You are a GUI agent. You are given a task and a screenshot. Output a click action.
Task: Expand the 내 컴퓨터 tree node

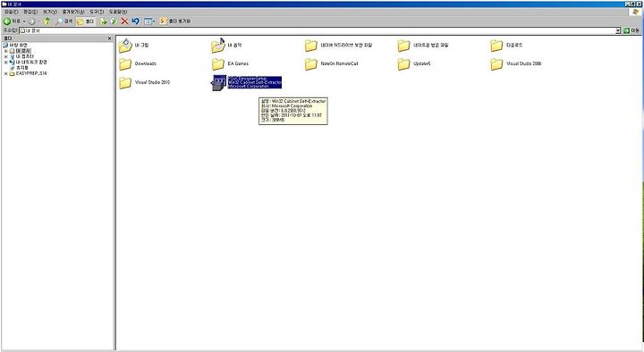(5, 56)
